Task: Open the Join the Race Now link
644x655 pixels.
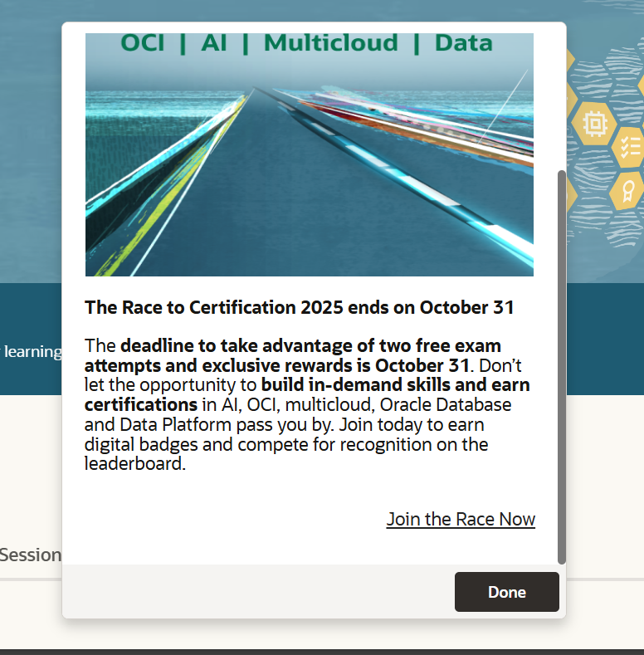Action: [x=461, y=519]
